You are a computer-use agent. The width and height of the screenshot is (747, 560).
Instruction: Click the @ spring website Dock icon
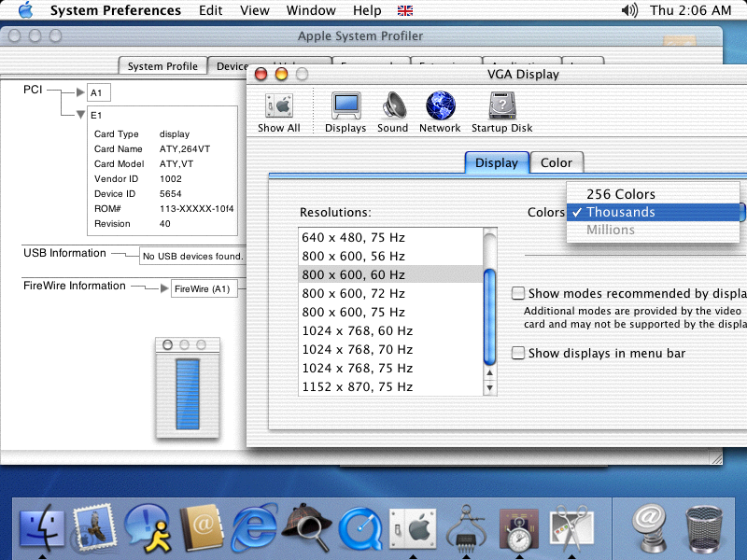tap(649, 527)
